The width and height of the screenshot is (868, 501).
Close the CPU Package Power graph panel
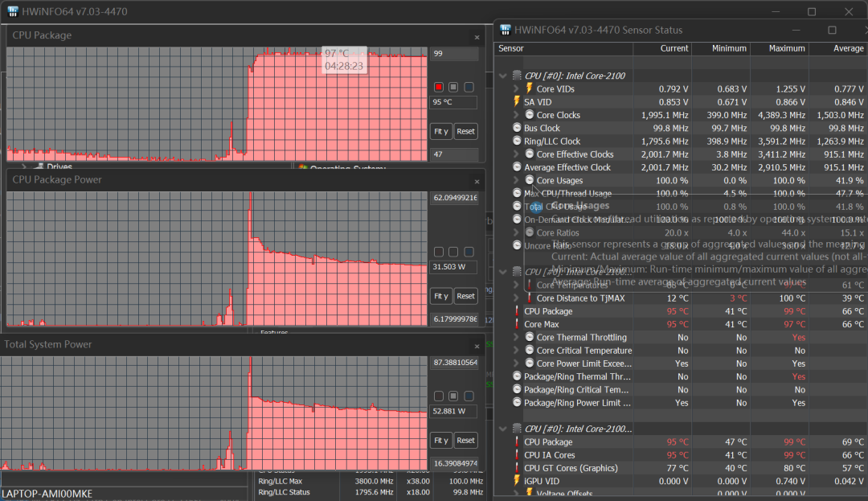coord(477,182)
